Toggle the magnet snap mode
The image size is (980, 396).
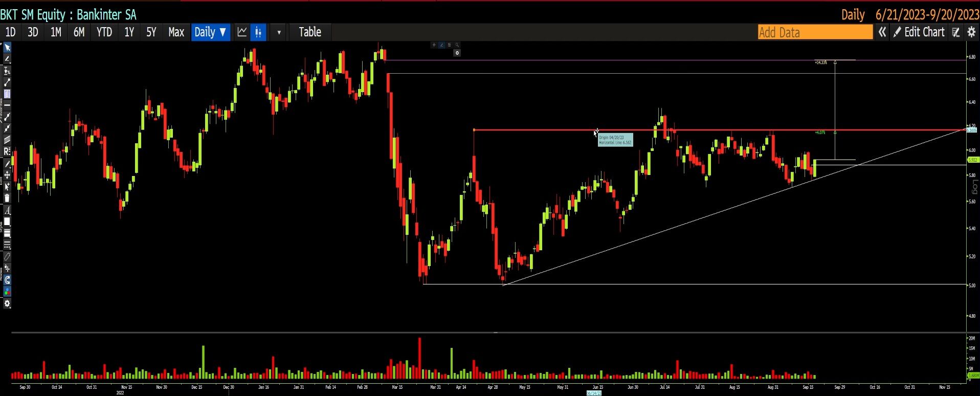coord(7,280)
